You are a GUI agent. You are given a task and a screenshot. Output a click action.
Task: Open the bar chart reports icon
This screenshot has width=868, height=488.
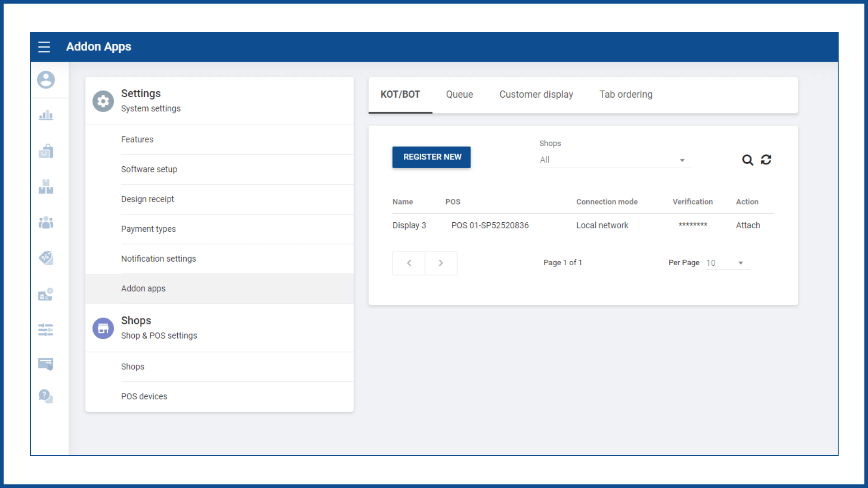46,116
